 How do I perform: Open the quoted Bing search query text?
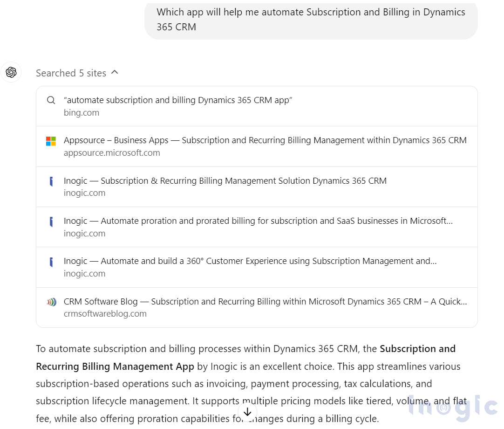click(x=178, y=100)
